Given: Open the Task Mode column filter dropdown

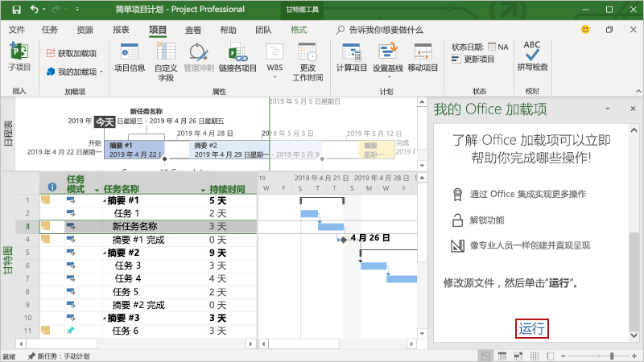Looking at the screenshot, I should pos(97,190).
